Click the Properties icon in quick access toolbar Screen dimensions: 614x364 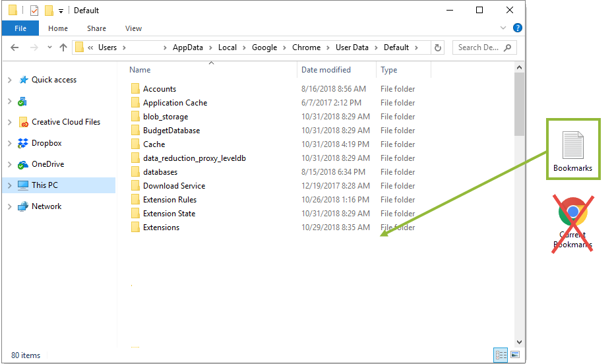[x=34, y=11]
